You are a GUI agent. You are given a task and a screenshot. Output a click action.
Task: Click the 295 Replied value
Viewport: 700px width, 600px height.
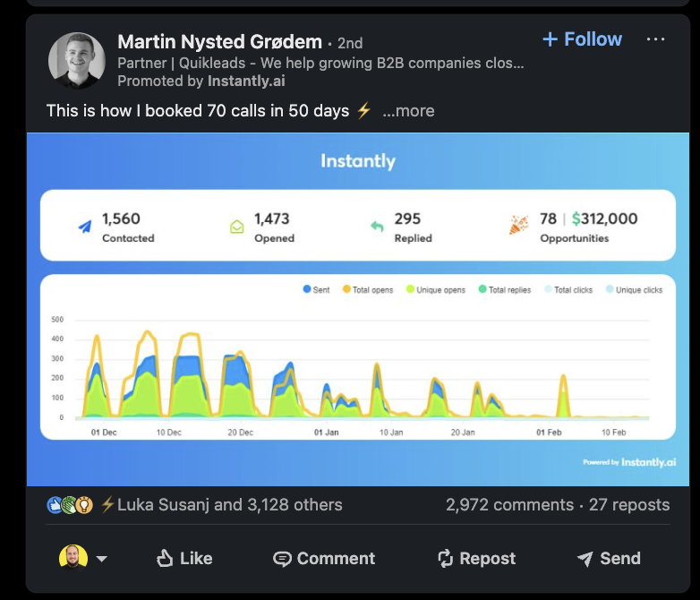click(407, 219)
